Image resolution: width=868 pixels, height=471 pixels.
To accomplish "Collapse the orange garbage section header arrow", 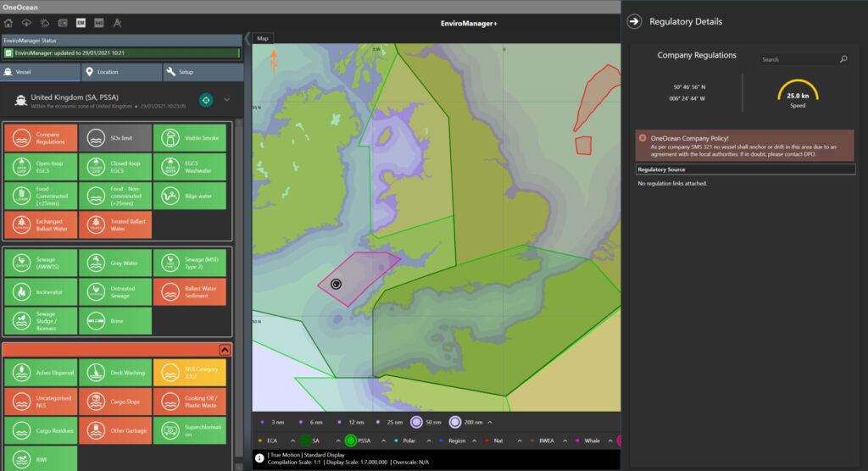I will pyautogui.click(x=225, y=350).
